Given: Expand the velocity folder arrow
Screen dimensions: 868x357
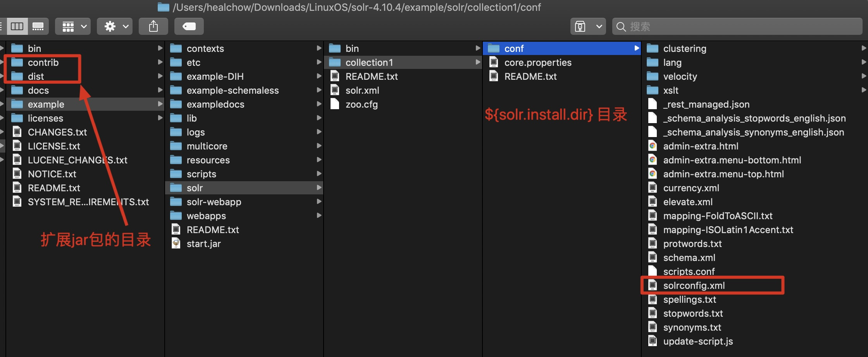Looking at the screenshot, I should tap(864, 76).
